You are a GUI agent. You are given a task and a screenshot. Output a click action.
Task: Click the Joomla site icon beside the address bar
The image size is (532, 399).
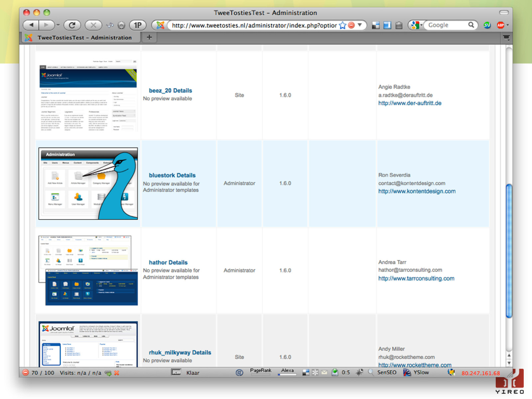coord(160,25)
